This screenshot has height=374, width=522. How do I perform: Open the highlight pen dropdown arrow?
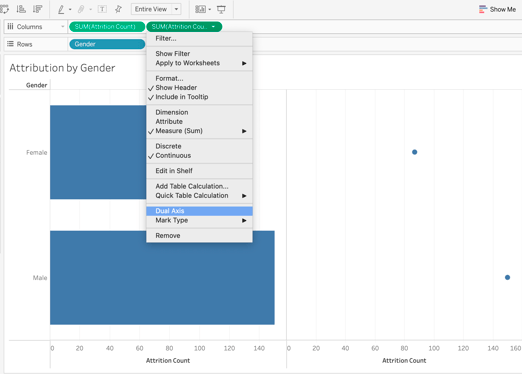[x=70, y=10]
